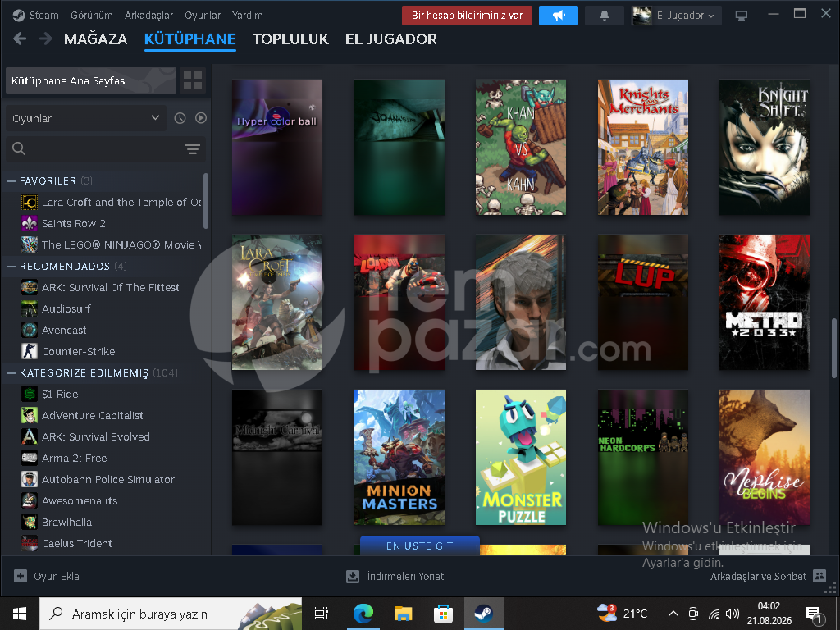Click the Counter-Strike game icon
The height and width of the screenshot is (630, 840).
pyautogui.click(x=30, y=351)
